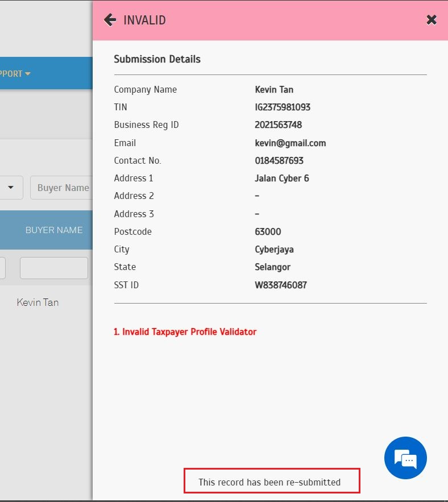
Task: Sort by BUYER NAME column header
Action: 54,230
